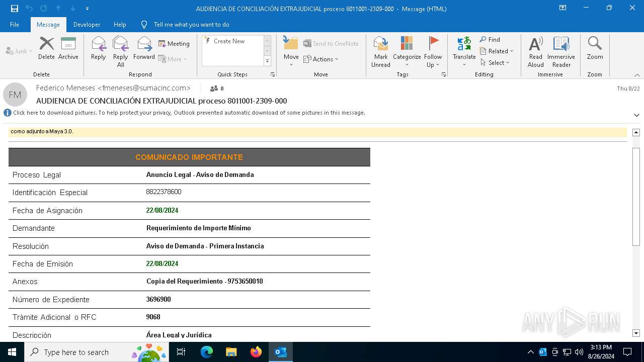Click Copia del Requerimiento - 9753650010
644x362 pixels.
click(205, 281)
